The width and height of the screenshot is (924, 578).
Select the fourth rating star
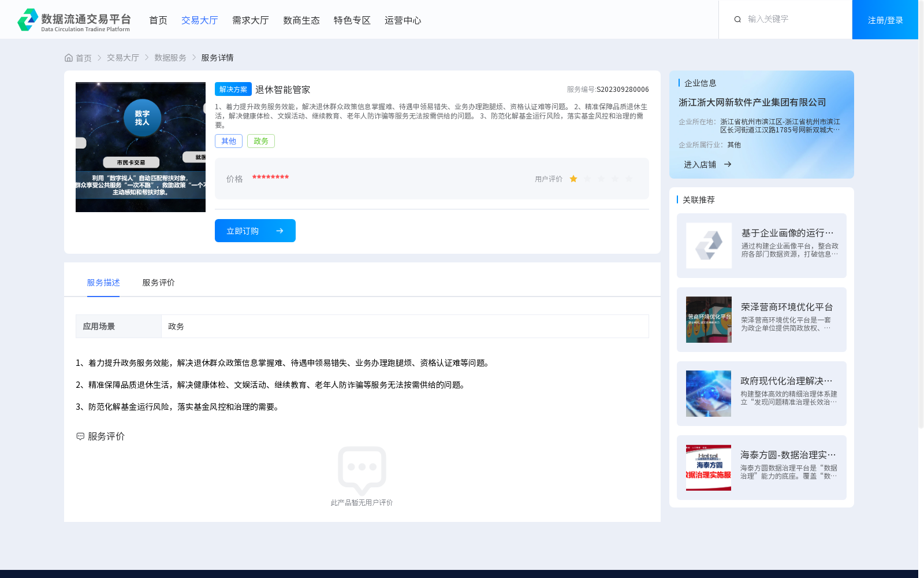click(x=615, y=179)
